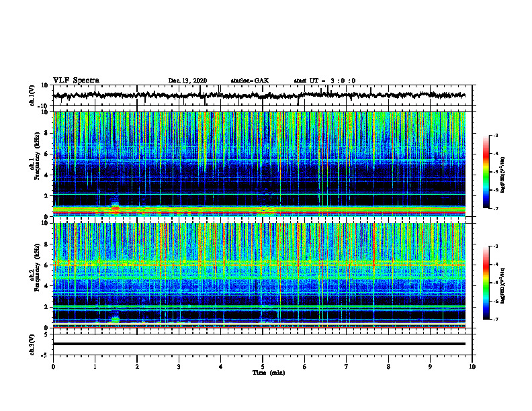Click the 'start UT = 3 : 0 : 0' text
This screenshot has height=411, width=532.
(324, 81)
